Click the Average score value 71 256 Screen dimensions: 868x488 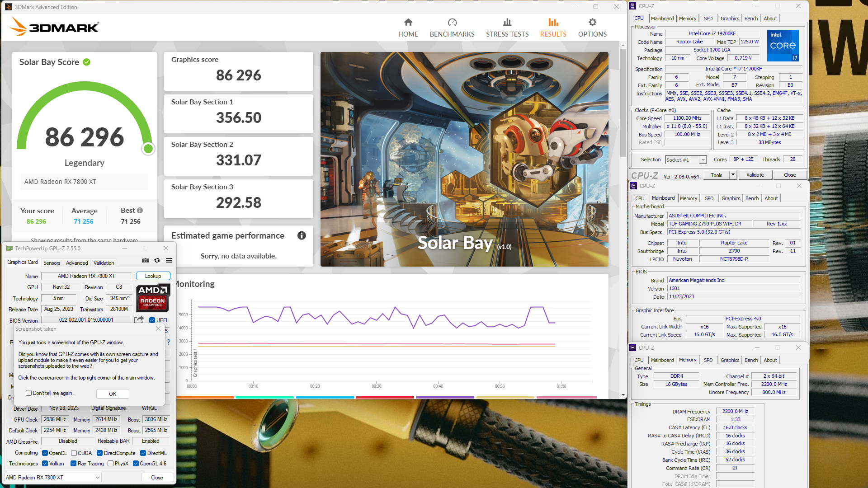click(84, 221)
